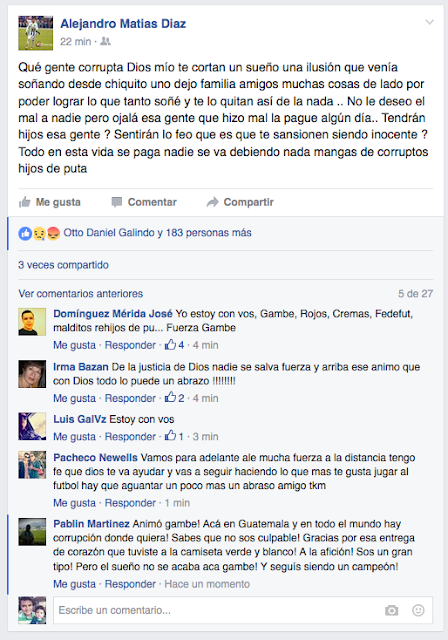
Task: Toggle Me gusta on Pablin Martinez's comment
Action: point(74,584)
